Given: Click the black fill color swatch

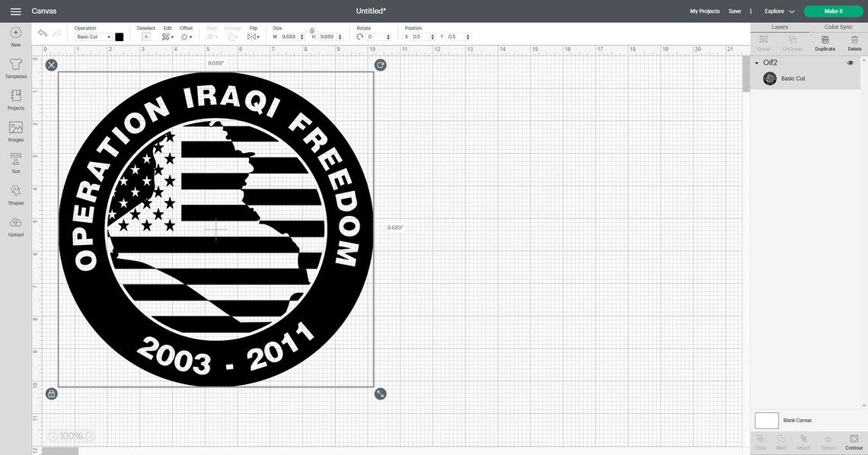Looking at the screenshot, I should [x=119, y=37].
